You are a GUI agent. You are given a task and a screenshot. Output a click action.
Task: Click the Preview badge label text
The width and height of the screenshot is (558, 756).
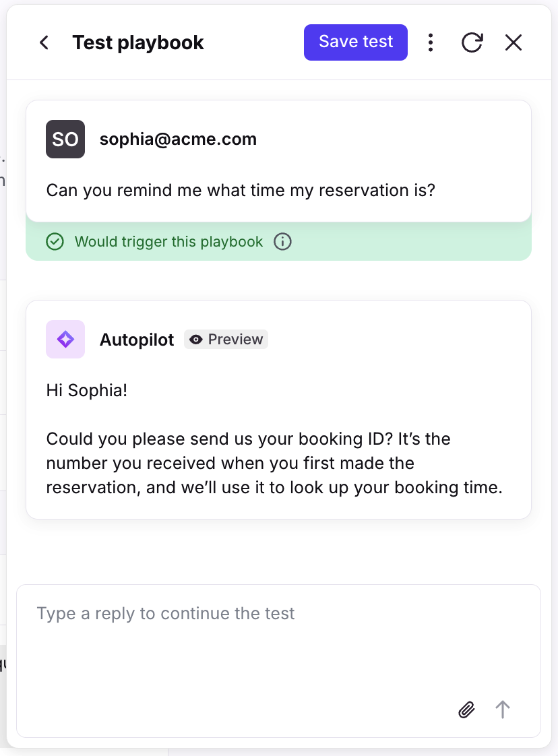(x=235, y=340)
